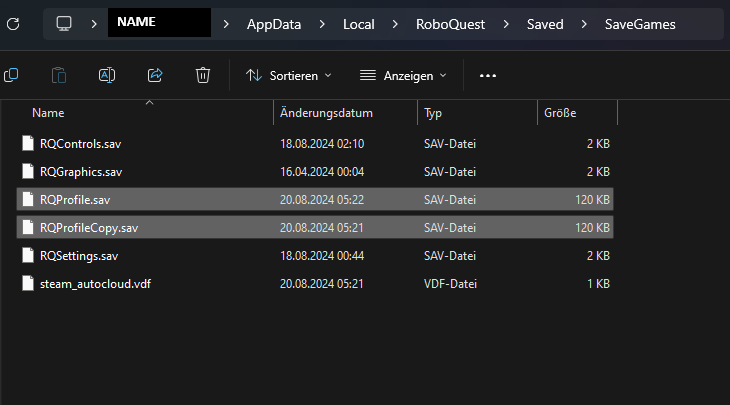Click the steam_autocloud.vdf file icon
730x405 pixels.
(27, 284)
